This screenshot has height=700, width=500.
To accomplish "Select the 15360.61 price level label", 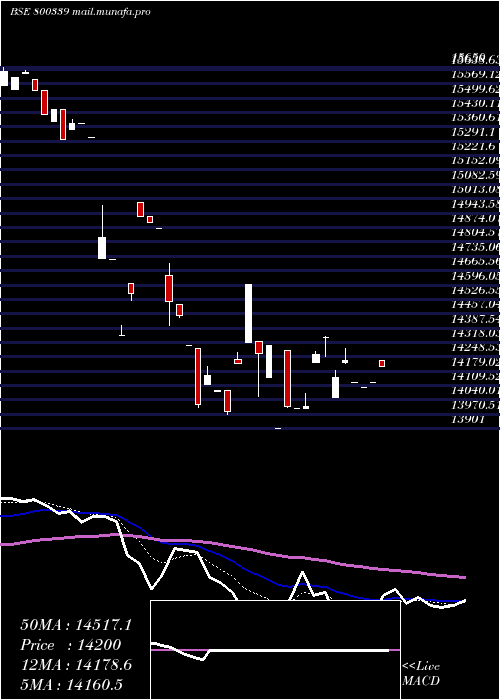I will pos(475,118).
